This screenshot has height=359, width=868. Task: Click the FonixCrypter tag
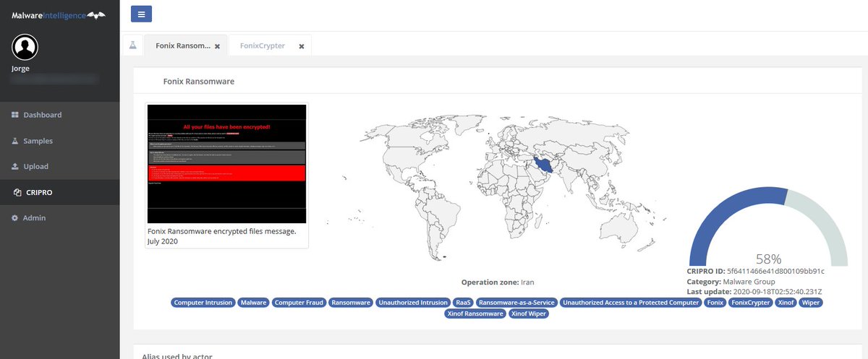point(750,303)
